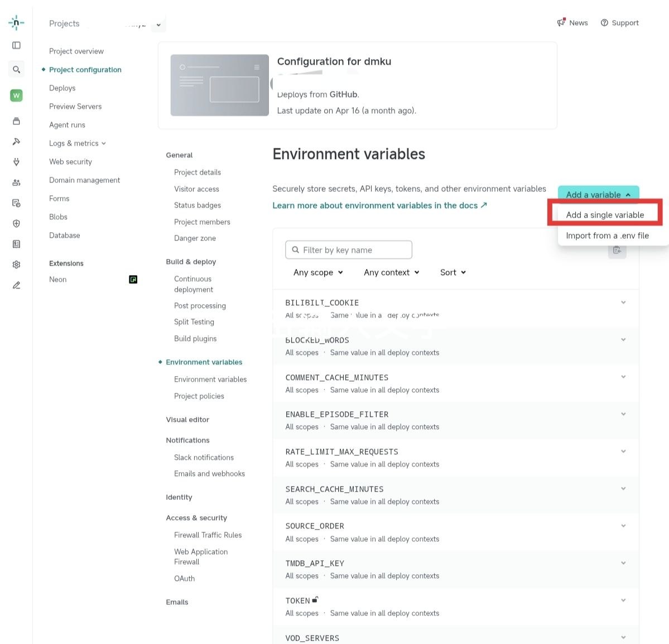Screen dimensions: 669x644
Task: Open the billing ledger icon in rail
Action: (x=16, y=244)
